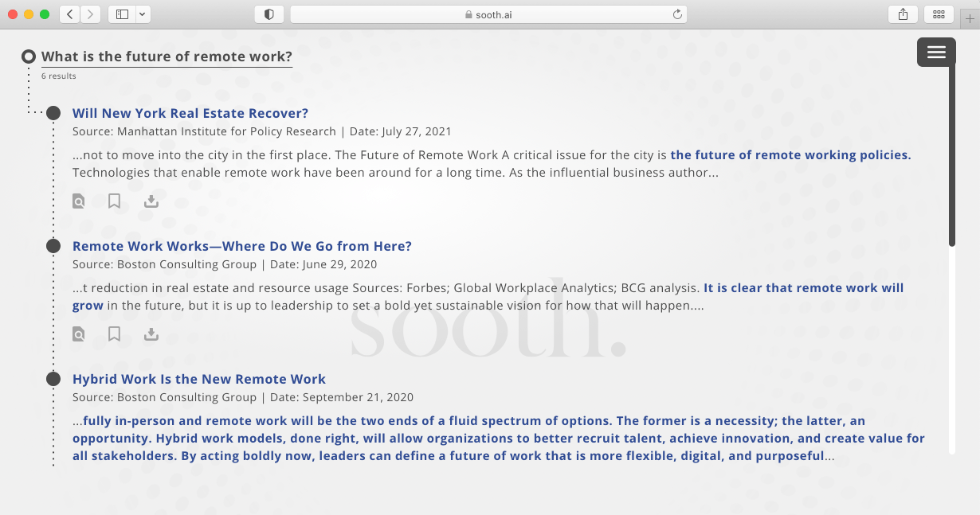Click timeline dot for Hybrid Work result
Screen dimensions: 980x515
coord(53,379)
